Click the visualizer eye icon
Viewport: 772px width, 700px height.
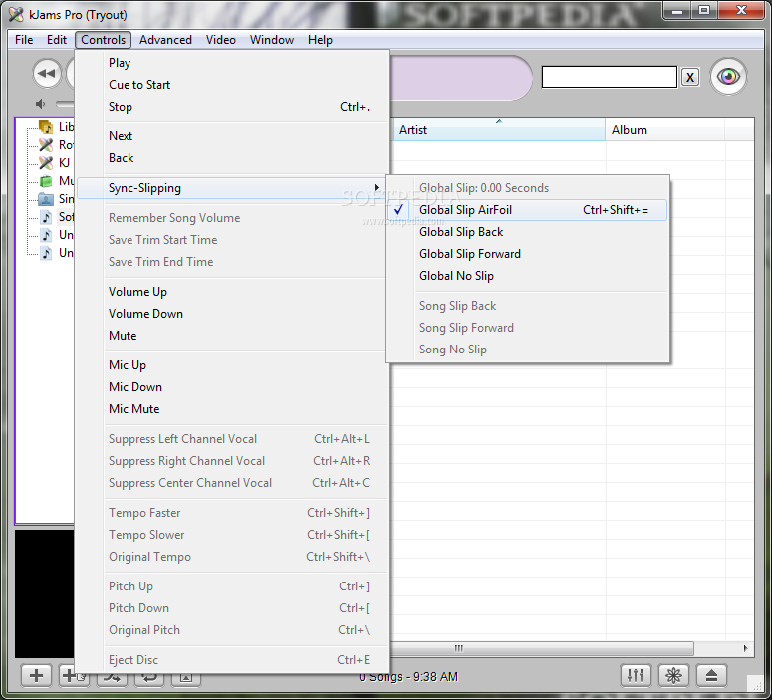[x=728, y=77]
